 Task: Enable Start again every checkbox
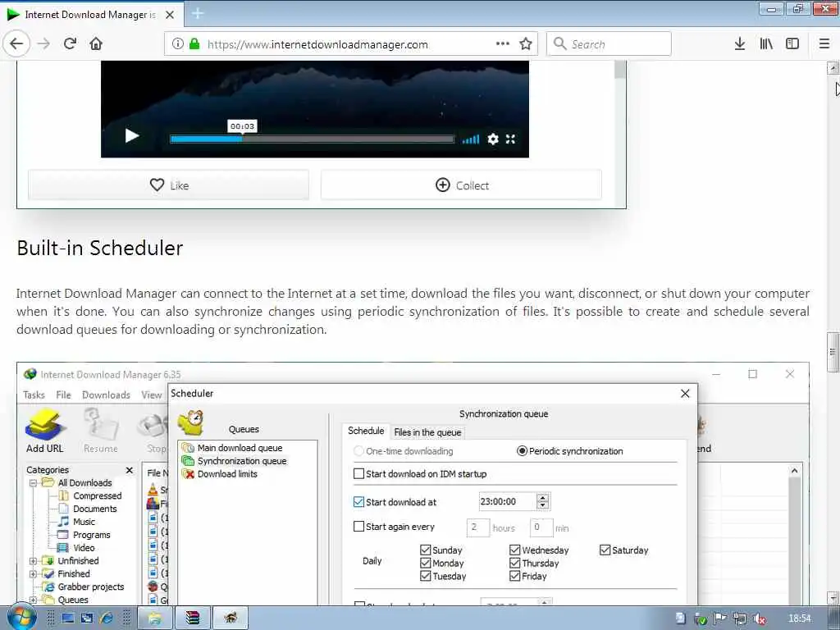click(x=359, y=527)
